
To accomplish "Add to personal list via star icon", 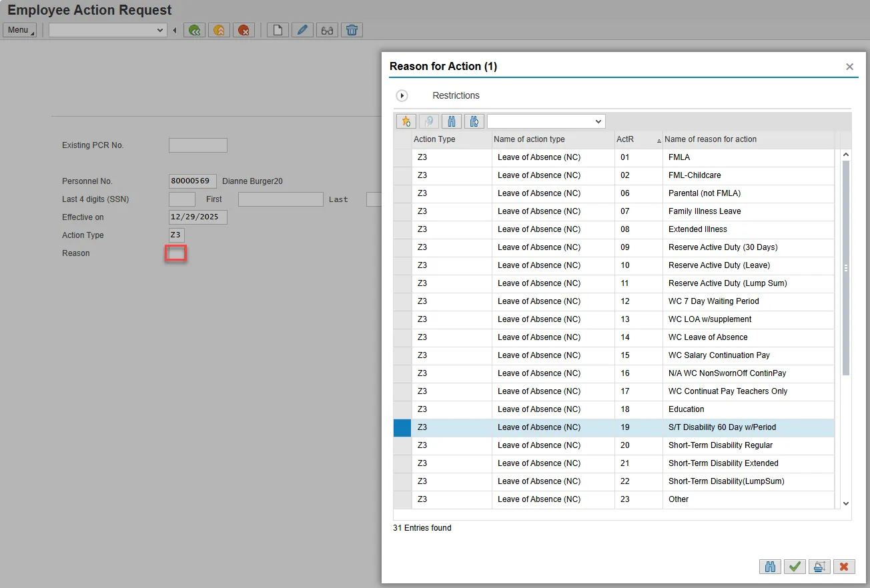I will click(x=406, y=121).
